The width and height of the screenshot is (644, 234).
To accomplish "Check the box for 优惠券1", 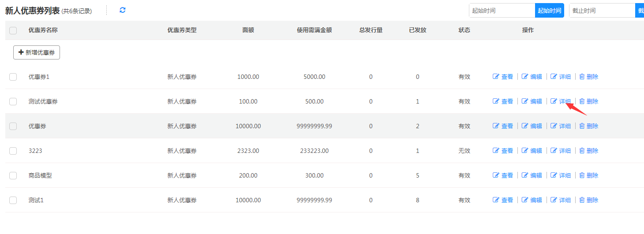I will point(13,77).
